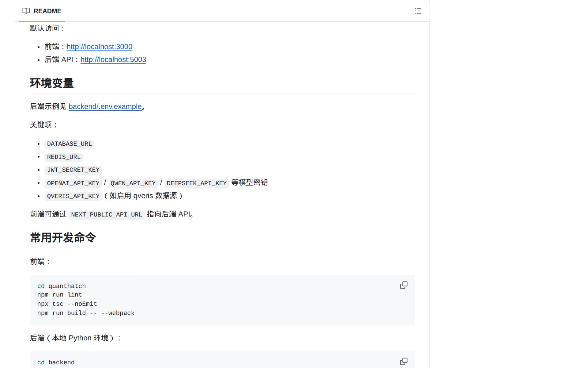The height and width of the screenshot is (368, 588).
Task: Open the http://localhost:5003 link
Action: click(x=113, y=59)
